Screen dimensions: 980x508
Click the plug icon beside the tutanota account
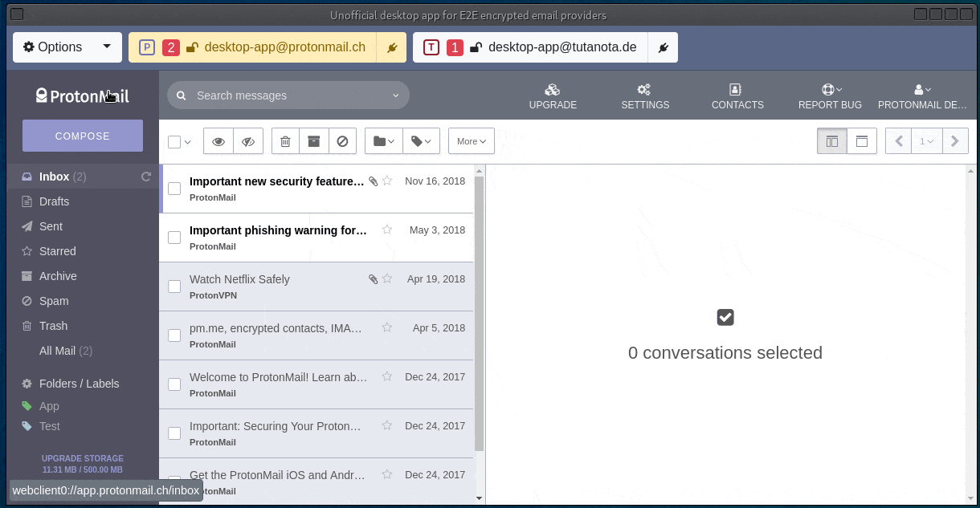point(664,47)
